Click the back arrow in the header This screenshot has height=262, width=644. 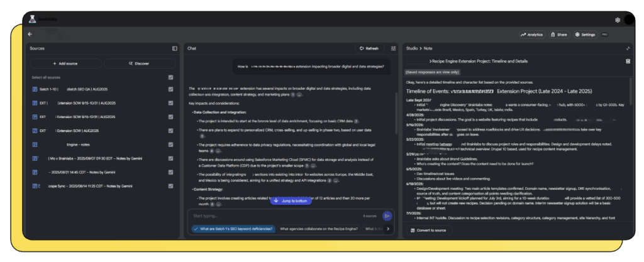click(30, 34)
